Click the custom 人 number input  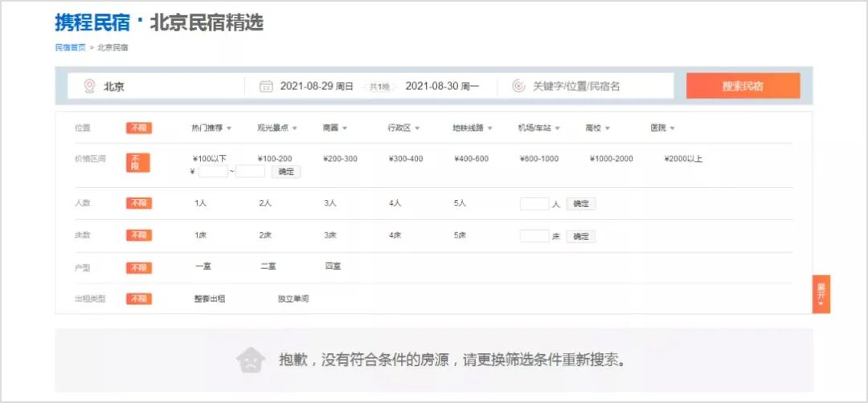(534, 203)
